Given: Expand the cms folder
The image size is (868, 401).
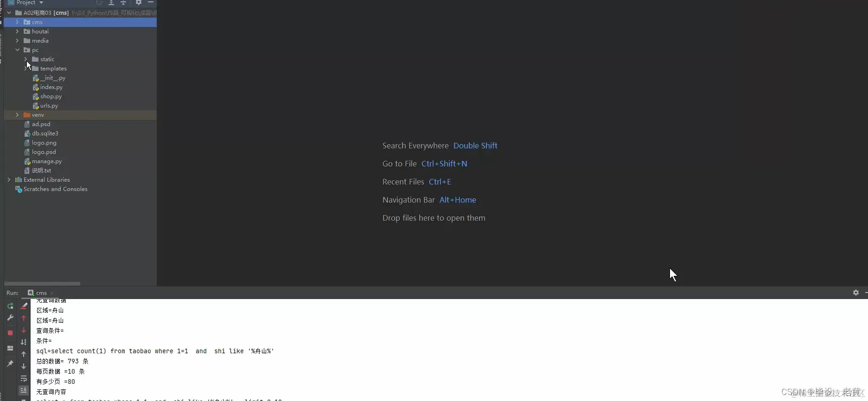Looking at the screenshot, I should (18, 22).
